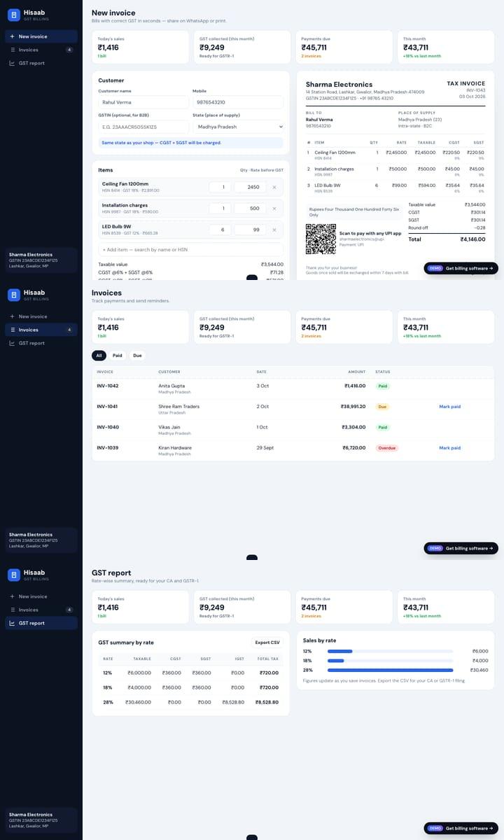Click Get billing software on the Invoices page
Viewport: 504px width, 840px height.
point(461,548)
